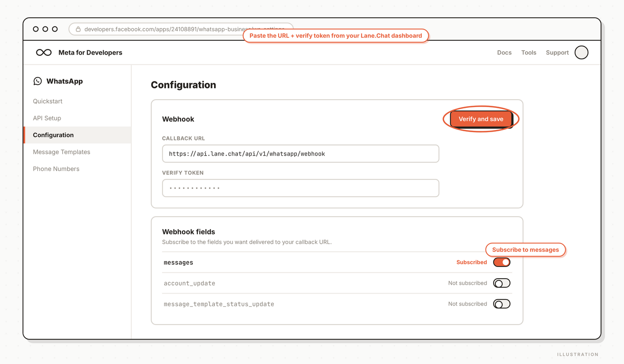Open Phone Numbers in the sidebar
624x364 pixels.
(56, 169)
